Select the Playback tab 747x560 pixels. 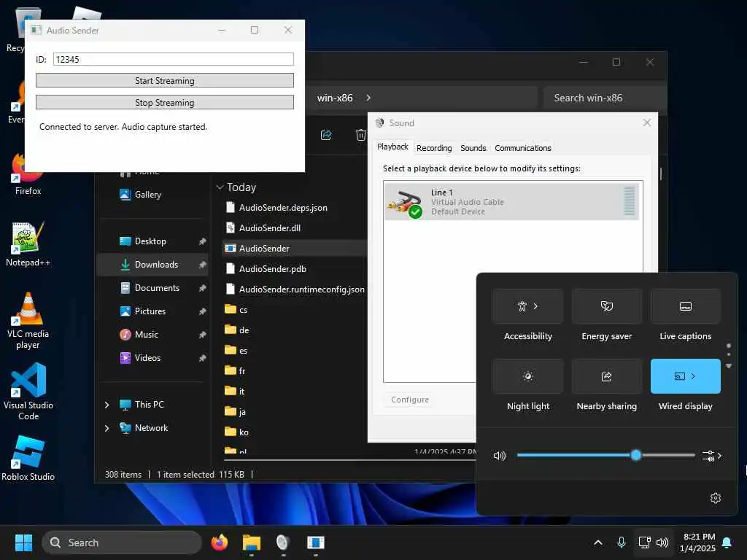click(x=392, y=147)
